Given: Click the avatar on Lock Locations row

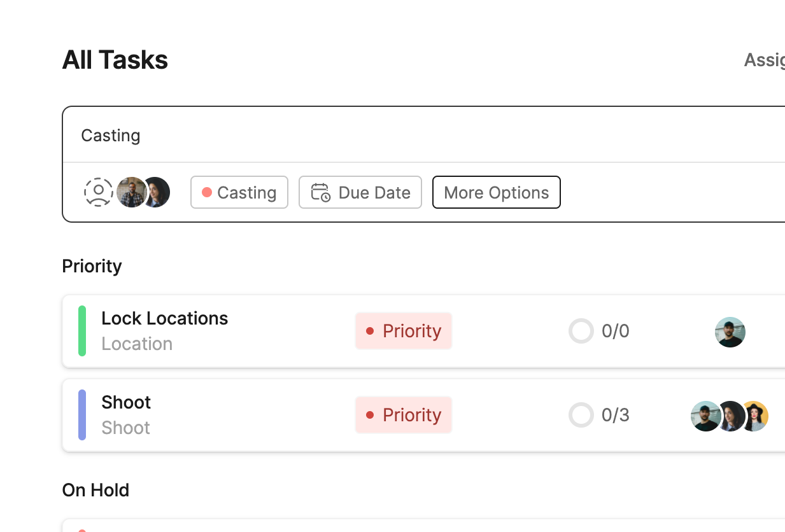Looking at the screenshot, I should (730, 332).
